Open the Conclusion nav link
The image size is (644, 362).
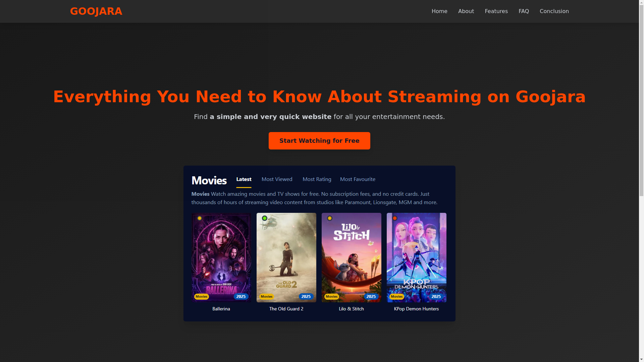click(554, 11)
